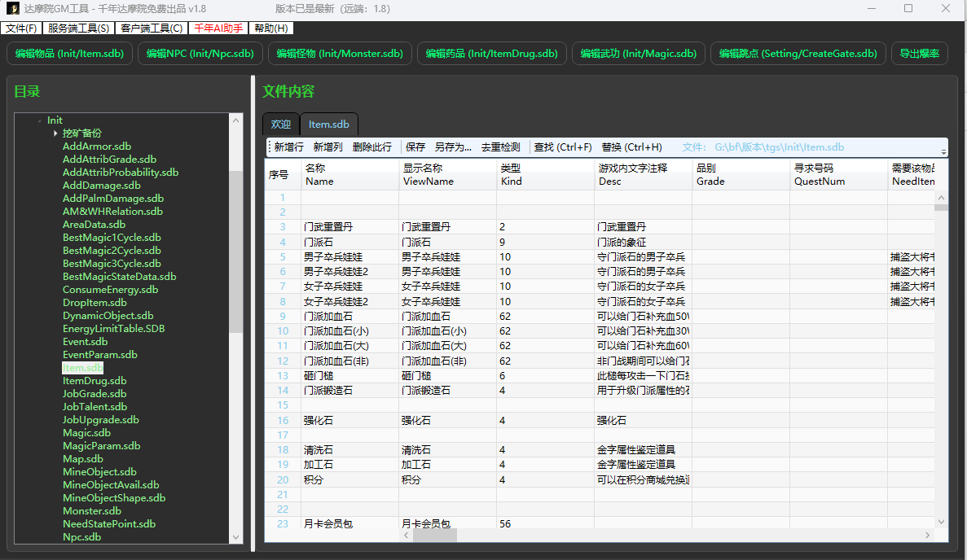The width and height of the screenshot is (967, 560).
Task: Click 删除此行 in the toolbar
Action: coord(372,147)
